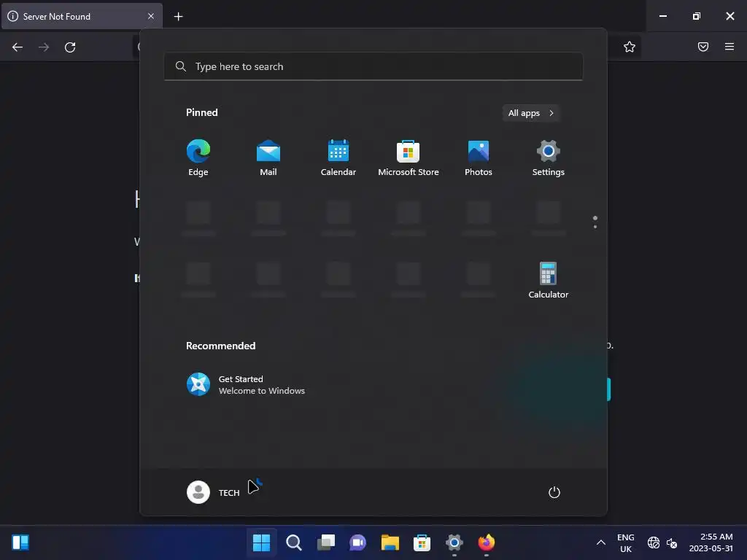
Task: Go forward in Firefox
Action: [44, 47]
